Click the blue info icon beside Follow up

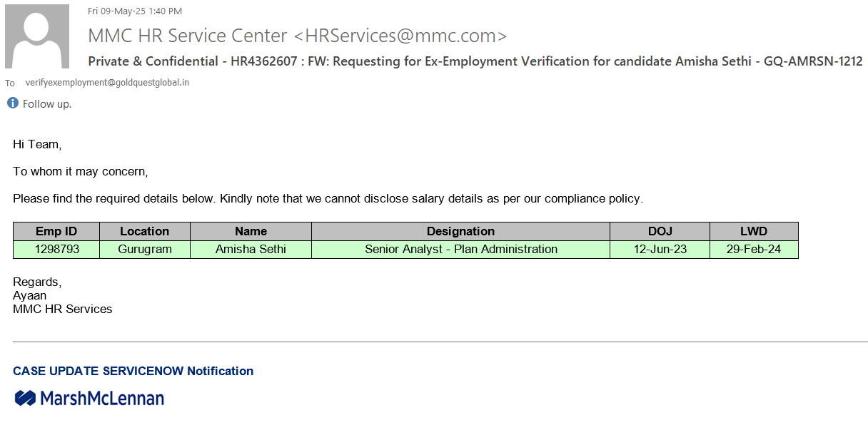pyautogui.click(x=12, y=103)
